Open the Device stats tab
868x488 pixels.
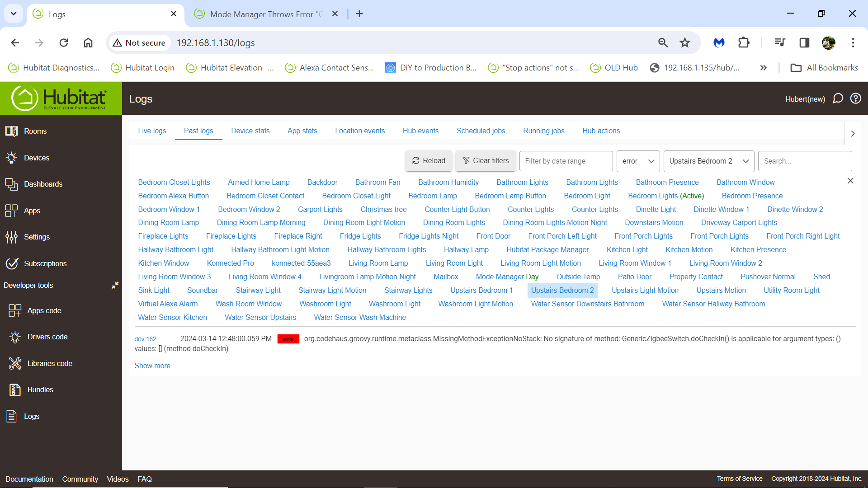[x=250, y=131]
